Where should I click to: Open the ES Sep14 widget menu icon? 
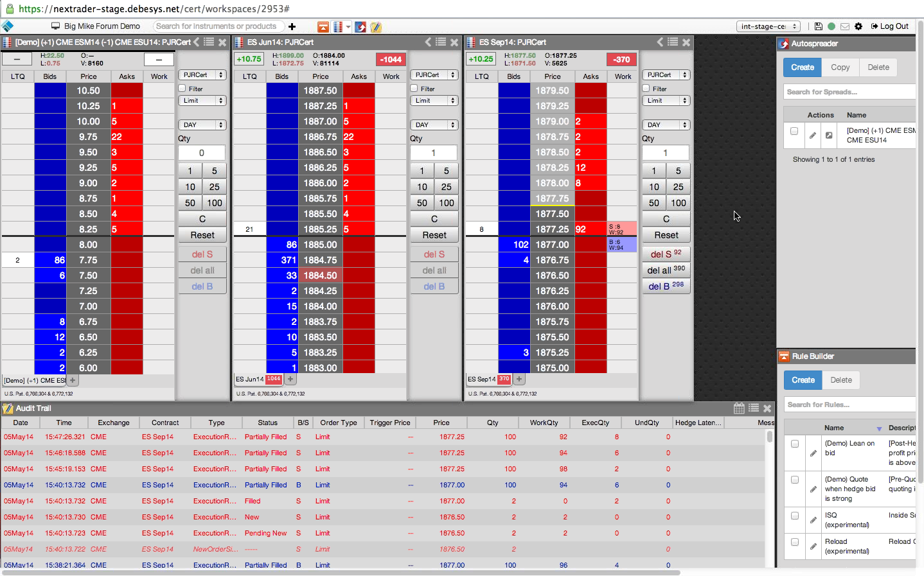[673, 42]
